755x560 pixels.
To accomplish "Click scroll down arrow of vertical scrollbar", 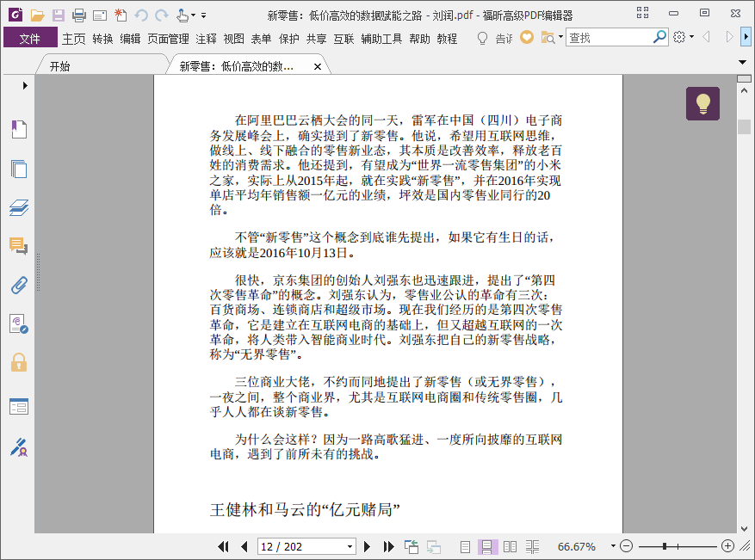I will click(744, 528).
